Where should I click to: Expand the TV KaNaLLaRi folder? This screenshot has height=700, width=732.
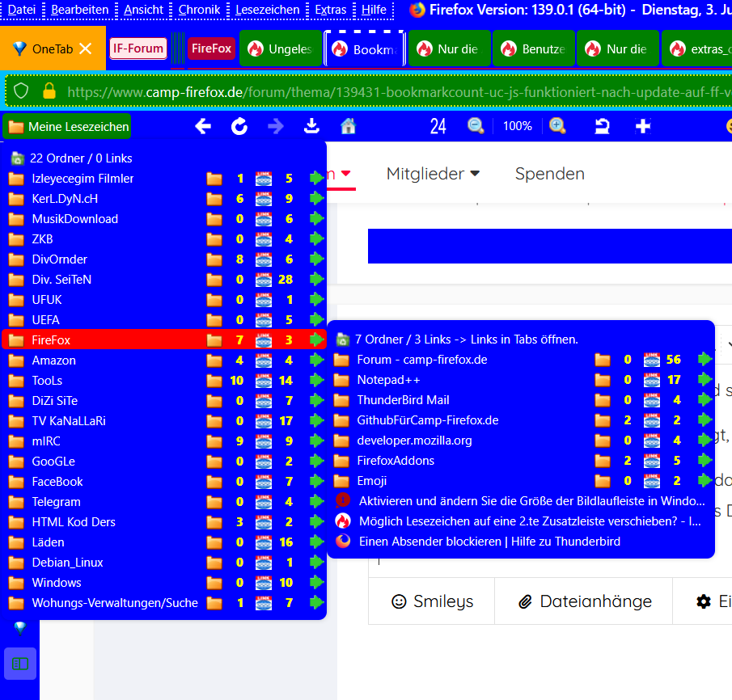pos(163,421)
